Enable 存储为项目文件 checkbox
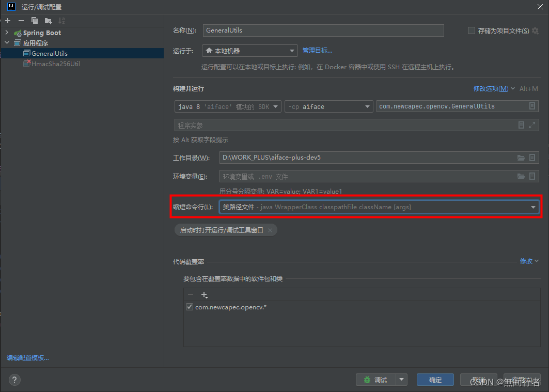The width and height of the screenshot is (549, 392). pos(471,31)
